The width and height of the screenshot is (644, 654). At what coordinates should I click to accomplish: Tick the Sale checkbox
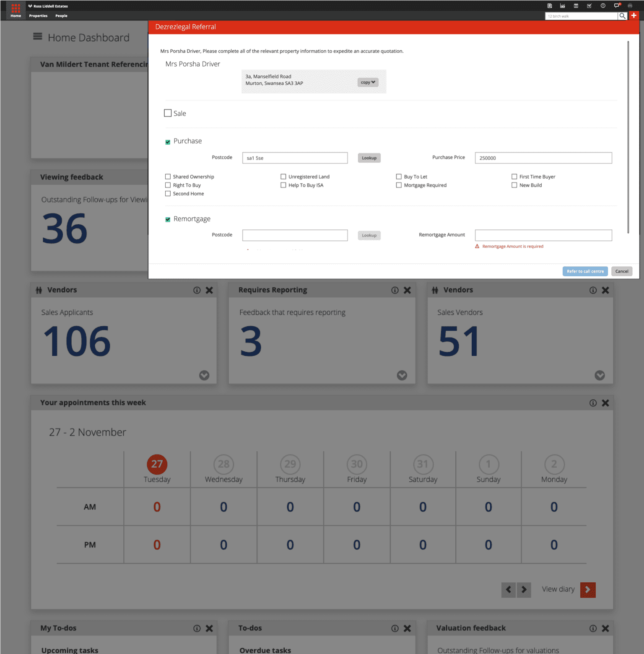(x=168, y=113)
